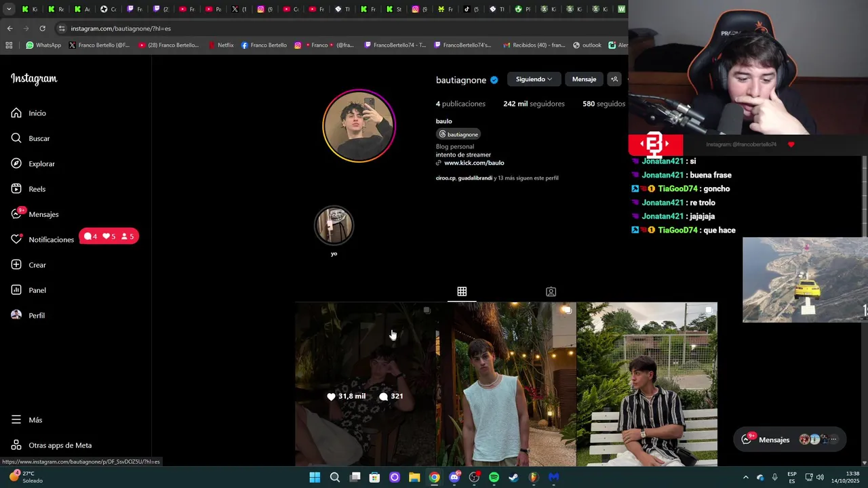Open Otras apps de Meta
This screenshot has height=488, width=868.
pos(52,445)
